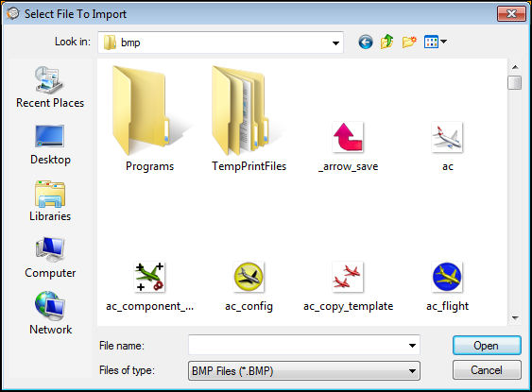
Task: Open Libraries in sidebar
Action: (50, 201)
